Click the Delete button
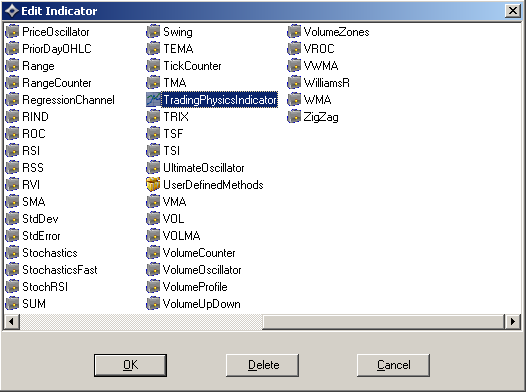526x392 pixels. [262, 365]
